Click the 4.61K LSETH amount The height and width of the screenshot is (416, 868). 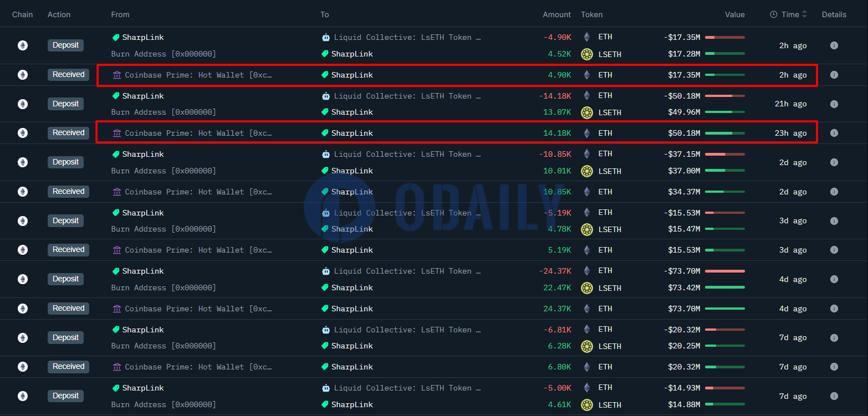tap(560, 404)
